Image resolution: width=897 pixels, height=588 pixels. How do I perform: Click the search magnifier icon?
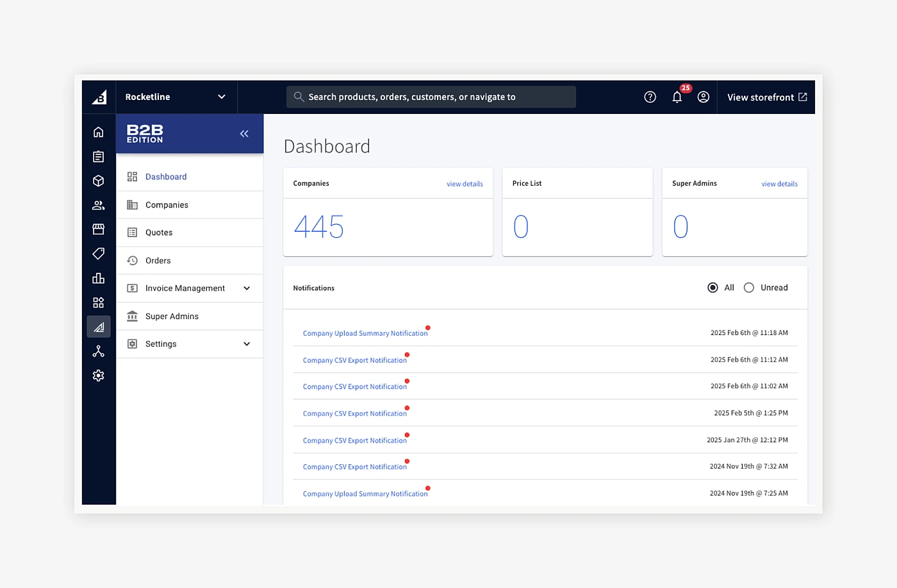coord(299,97)
